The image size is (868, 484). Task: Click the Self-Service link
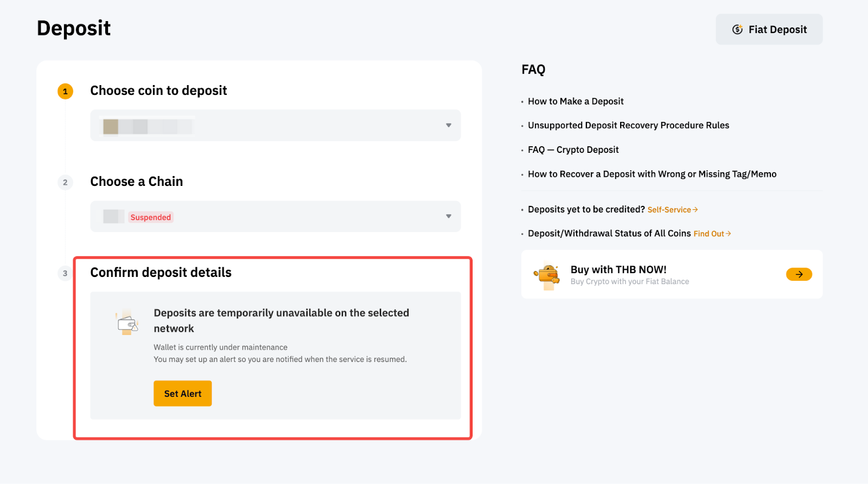672,210
